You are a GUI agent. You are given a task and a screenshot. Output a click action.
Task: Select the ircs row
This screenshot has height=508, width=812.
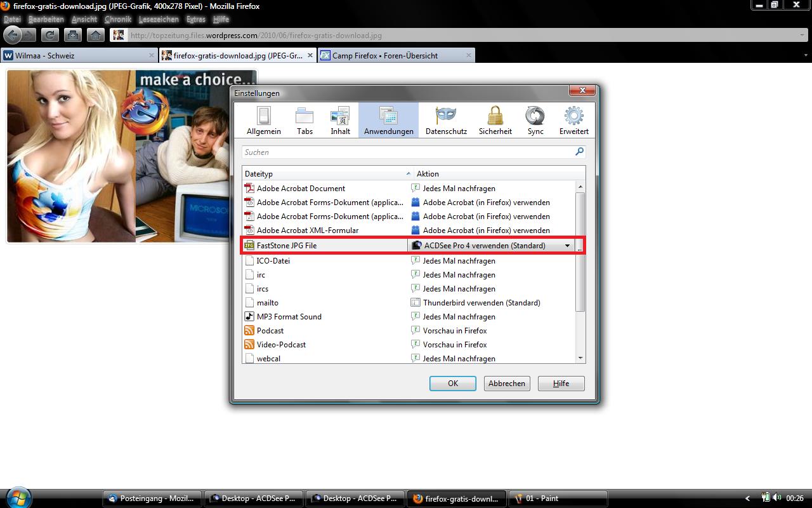pyautogui.click(x=409, y=289)
